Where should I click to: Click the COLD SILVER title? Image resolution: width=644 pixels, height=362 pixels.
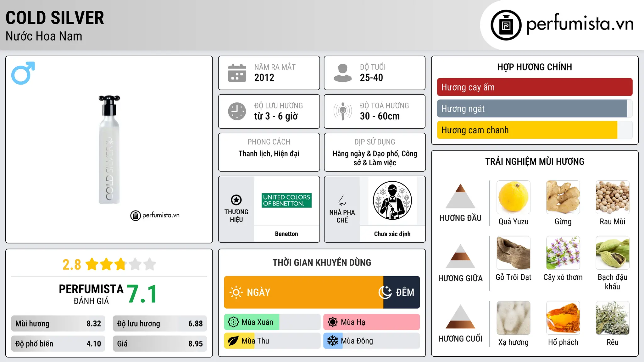[x=55, y=18]
